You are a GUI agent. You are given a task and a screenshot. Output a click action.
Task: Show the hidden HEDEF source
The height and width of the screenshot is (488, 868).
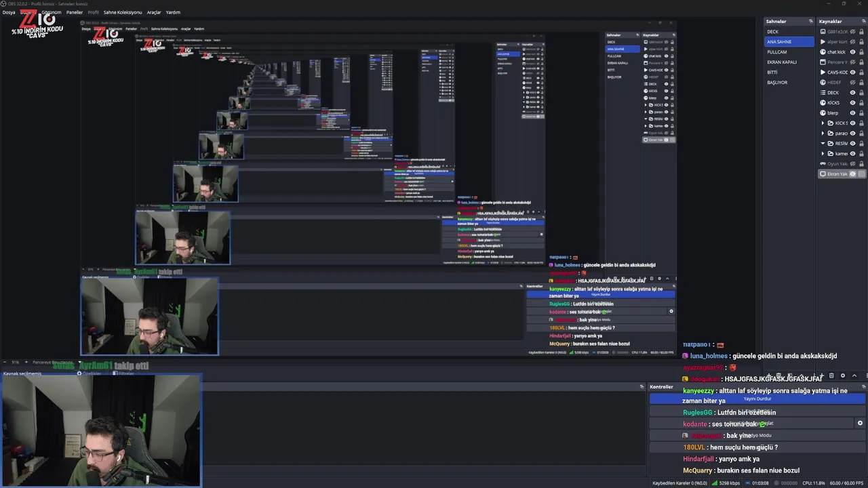(853, 83)
